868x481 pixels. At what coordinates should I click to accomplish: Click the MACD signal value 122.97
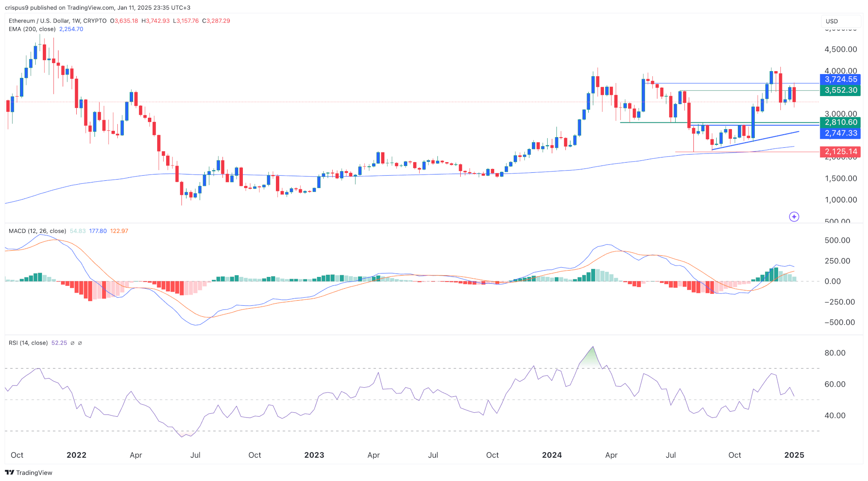tap(119, 231)
